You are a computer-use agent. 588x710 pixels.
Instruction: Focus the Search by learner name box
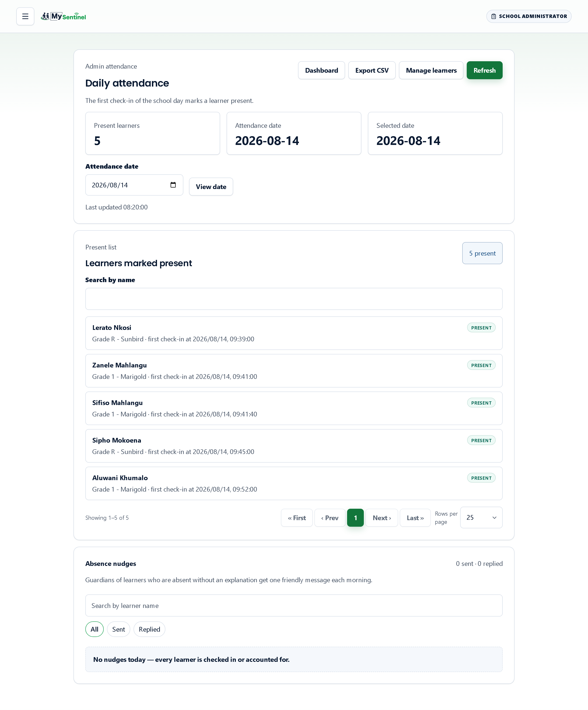[x=294, y=605]
